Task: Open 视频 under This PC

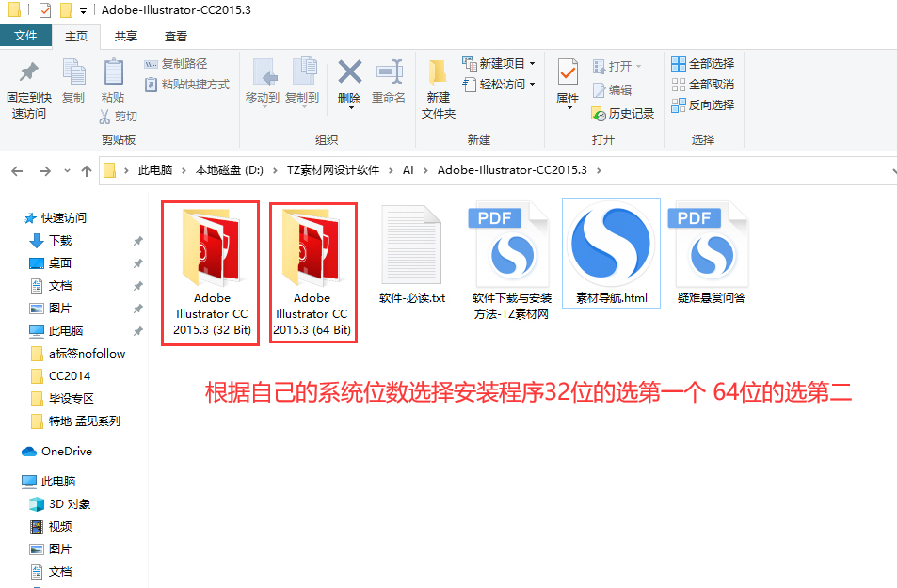Action: 50,527
